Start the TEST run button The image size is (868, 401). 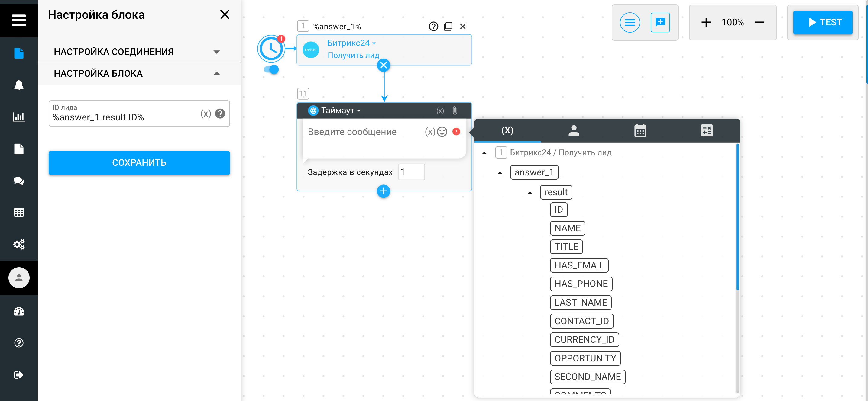822,22
